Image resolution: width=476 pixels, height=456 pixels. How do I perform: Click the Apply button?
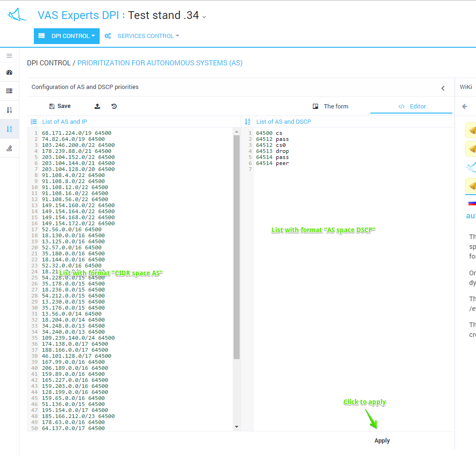coord(382,441)
